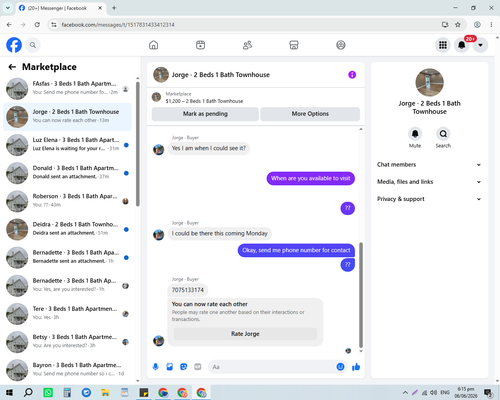Viewport: 500px width, 400px height.
Task: Show hidden system tray icons
Action: pos(405,393)
